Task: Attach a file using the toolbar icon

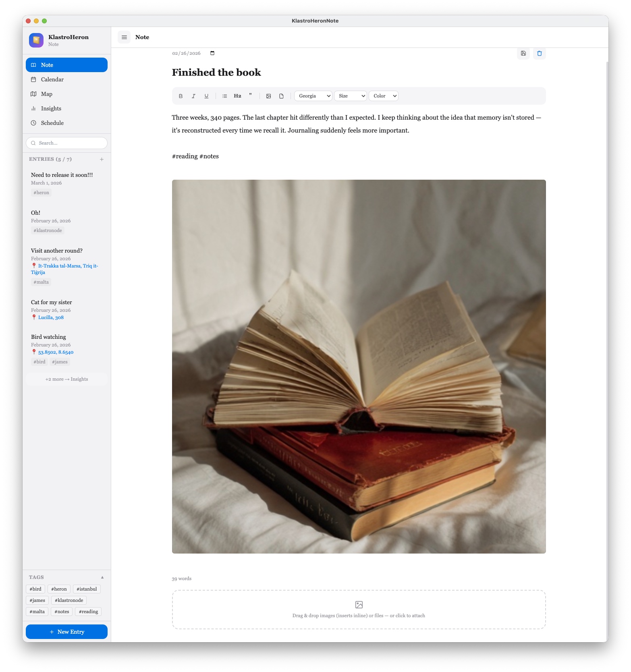Action: [x=281, y=96]
